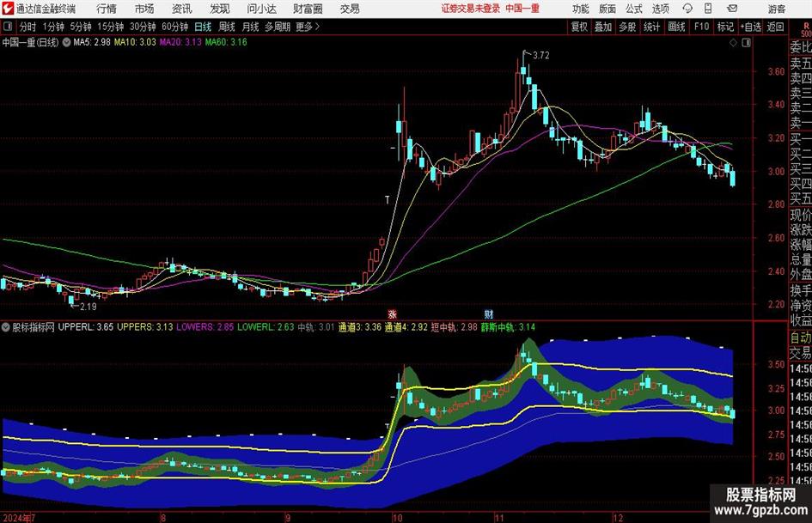This screenshot has width=812, height=523.
Task: Open the 问小达 menu
Action: pyautogui.click(x=261, y=9)
